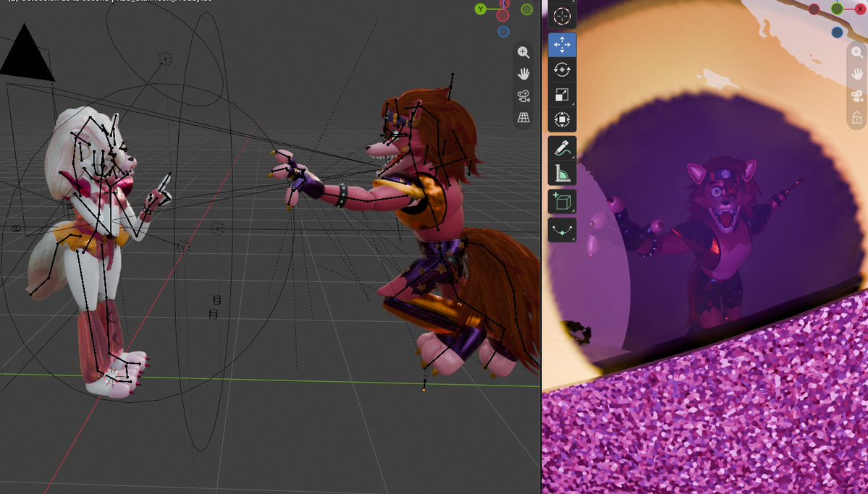Viewport: 868px width, 494px height.
Task: Click dark red circle on right gizmo
Action: [x=814, y=9]
